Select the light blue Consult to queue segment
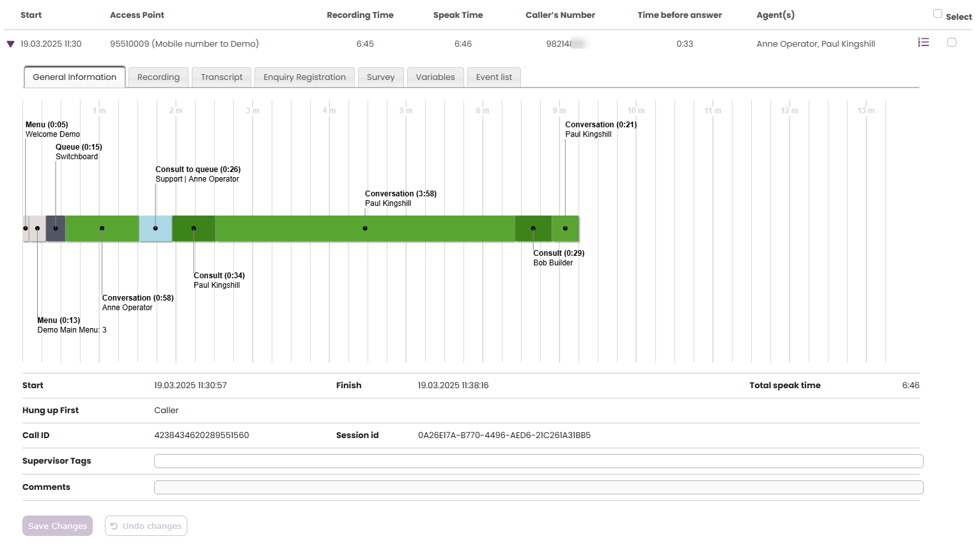The image size is (980, 550). pyautogui.click(x=155, y=228)
